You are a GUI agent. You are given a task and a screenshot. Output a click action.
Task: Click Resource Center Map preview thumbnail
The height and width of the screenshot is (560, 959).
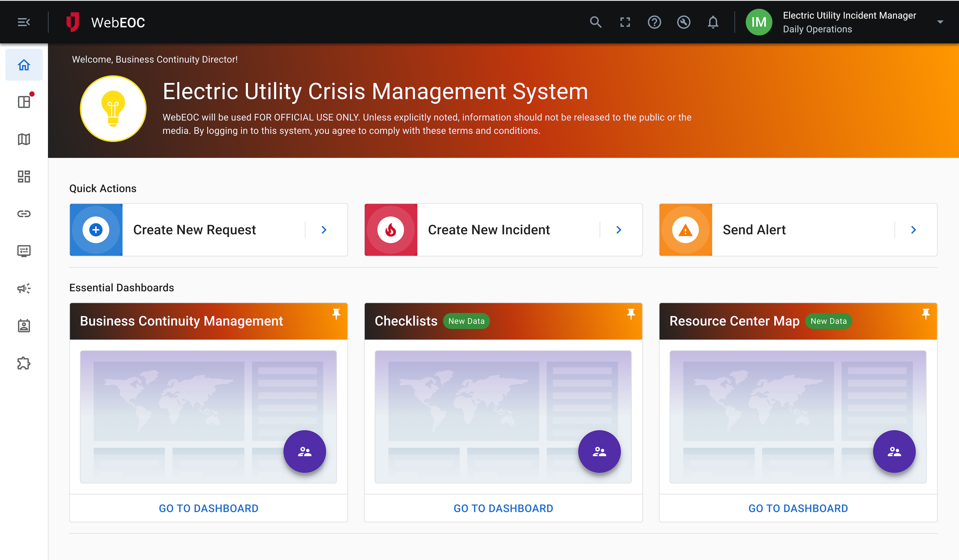pyautogui.click(x=798, y=417)
